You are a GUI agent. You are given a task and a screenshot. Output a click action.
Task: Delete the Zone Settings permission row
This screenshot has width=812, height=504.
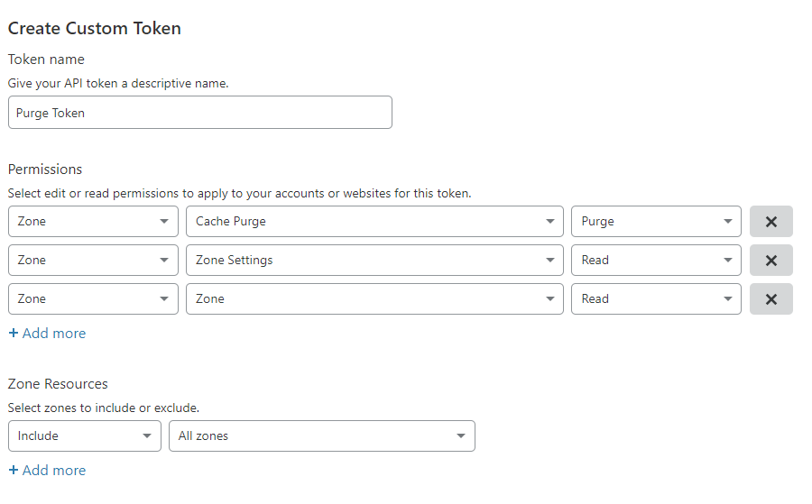pos(770,260)
